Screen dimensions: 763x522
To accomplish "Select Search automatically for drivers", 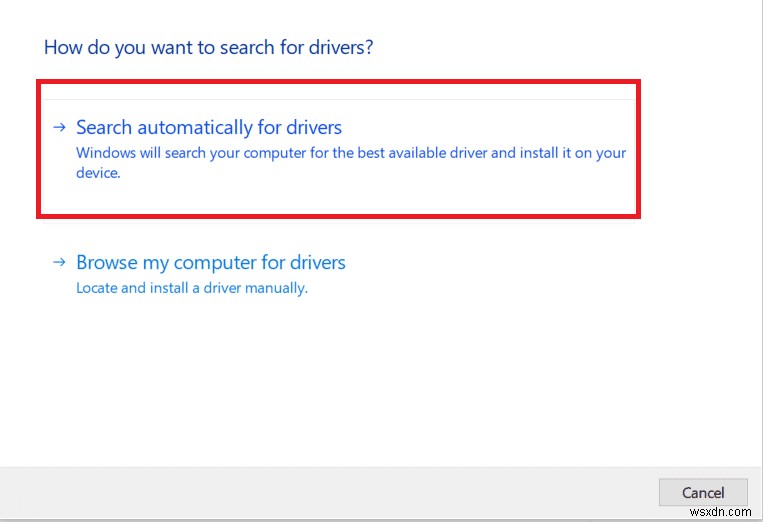I will tap(209, 128).
